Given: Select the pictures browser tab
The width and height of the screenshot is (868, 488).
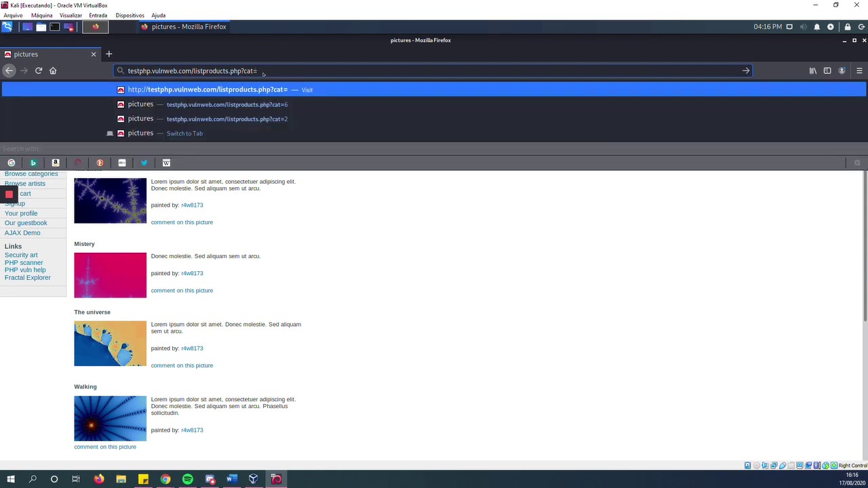Looking at the screenshot, I should pos(51,54).
